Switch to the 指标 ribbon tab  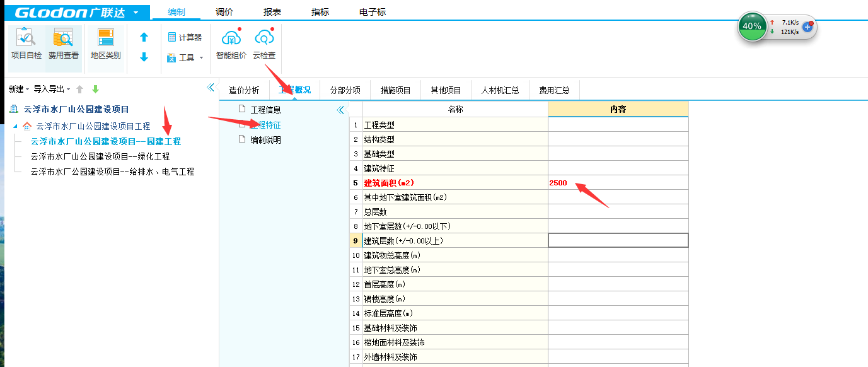coord(320,12)
